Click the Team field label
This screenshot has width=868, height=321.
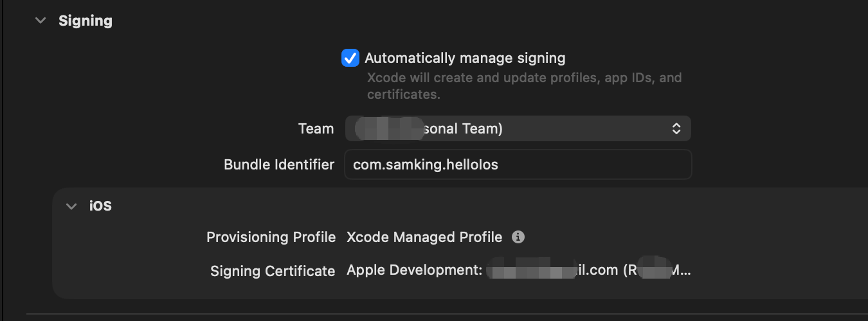(316, 128)
